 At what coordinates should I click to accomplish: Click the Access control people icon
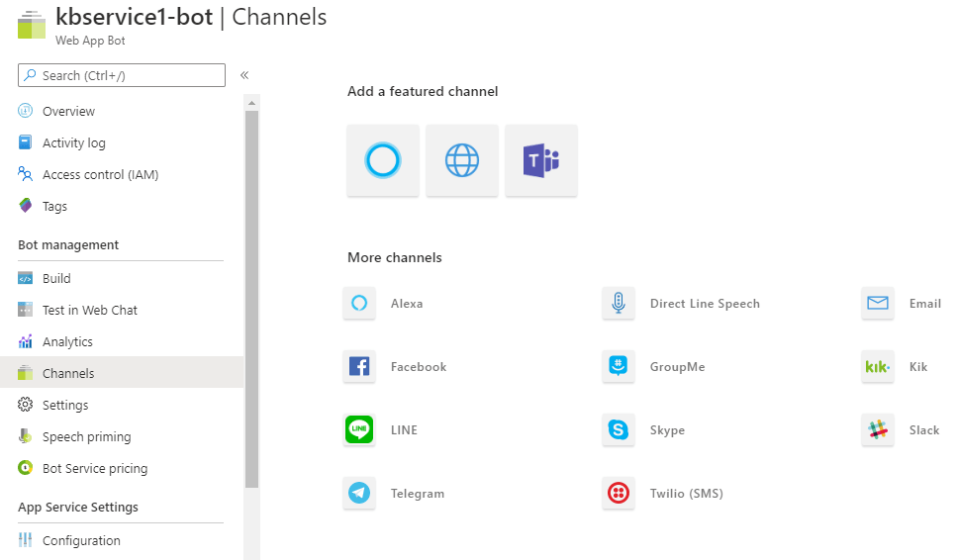pyautogui.click(x=25, y=174)
